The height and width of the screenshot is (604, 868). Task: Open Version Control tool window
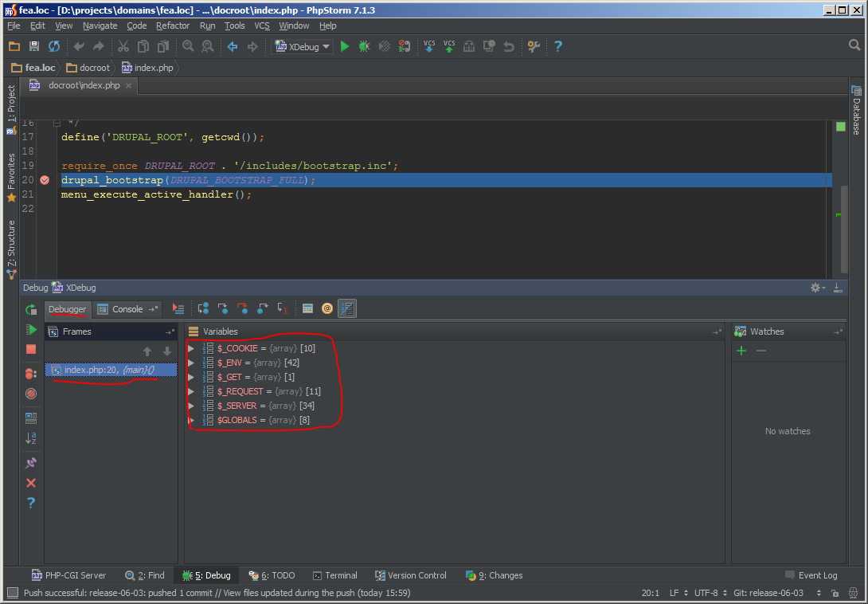click(410, 576)
